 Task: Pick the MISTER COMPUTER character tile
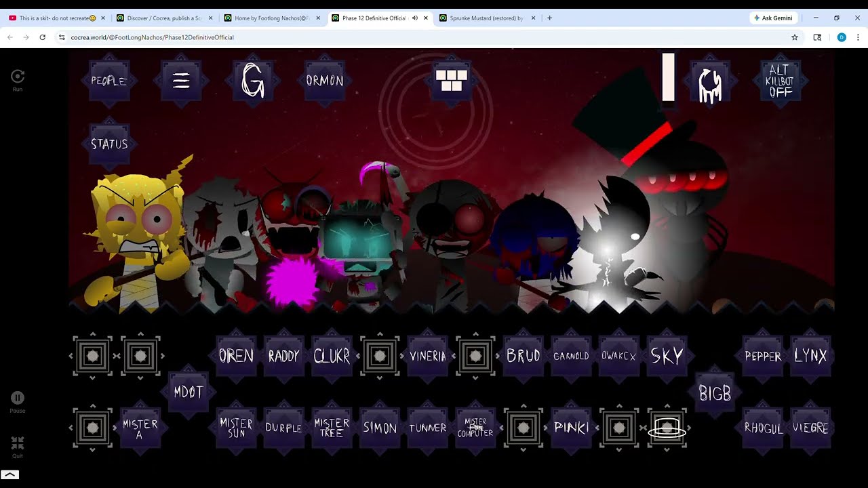tap(475, 428)
